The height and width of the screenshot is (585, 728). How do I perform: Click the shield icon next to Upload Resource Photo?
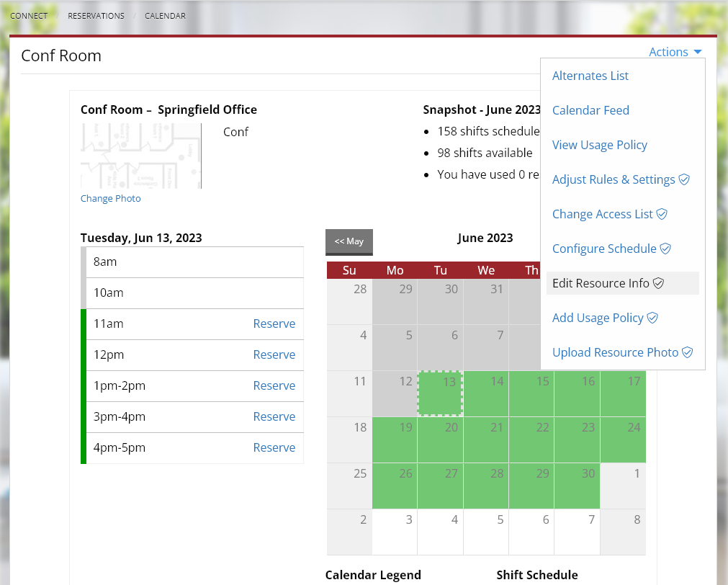(687, 352)
